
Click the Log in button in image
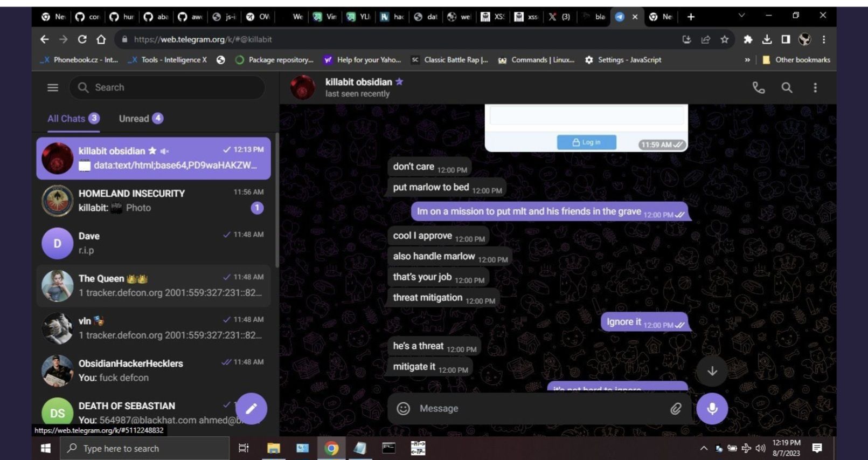click(x=586, y=142)
